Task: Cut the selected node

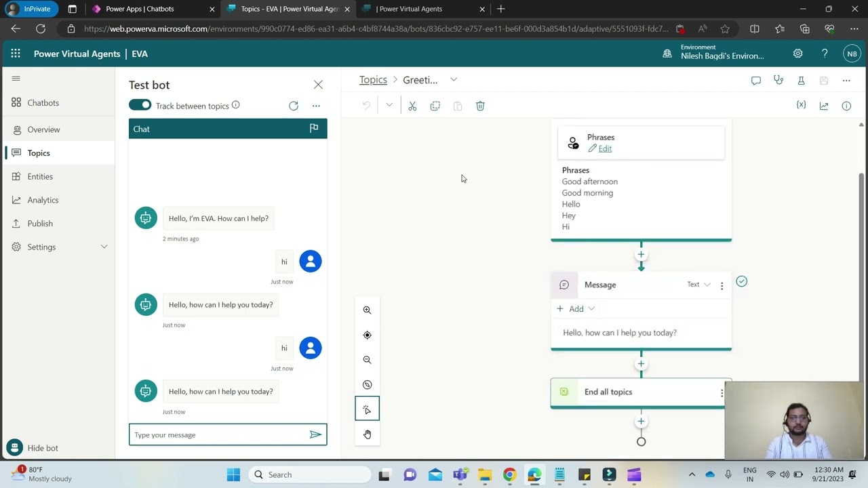Action: pos(412,106)
